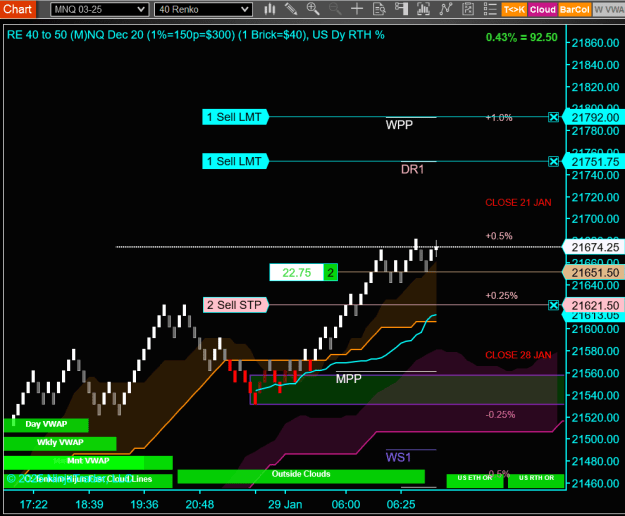
Task: Click the Wkly VWAP green button
Action: click(60, 443)
